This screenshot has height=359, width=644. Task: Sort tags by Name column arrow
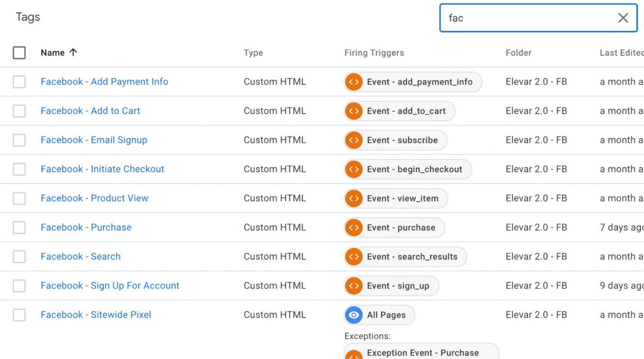pos(73,53)
